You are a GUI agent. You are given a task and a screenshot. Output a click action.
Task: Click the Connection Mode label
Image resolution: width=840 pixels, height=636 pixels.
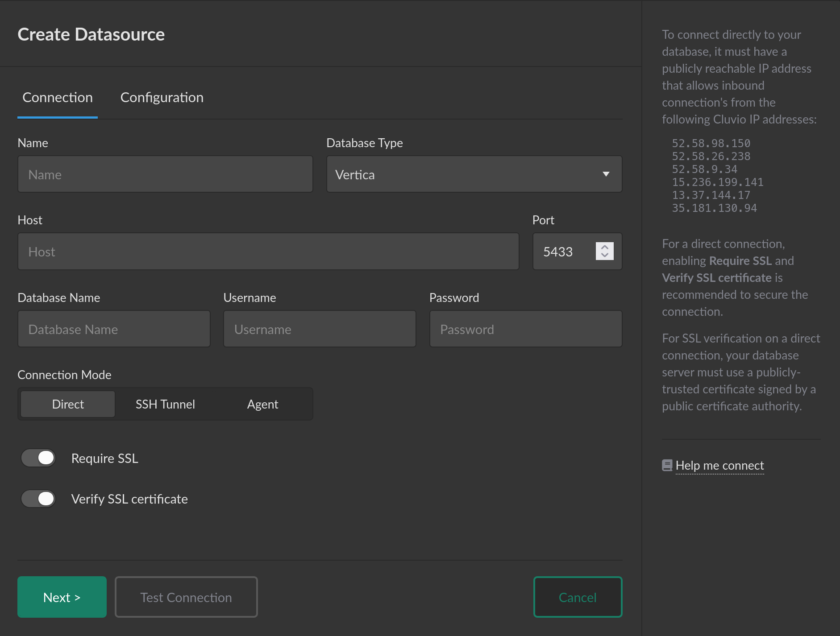(64, 375)
